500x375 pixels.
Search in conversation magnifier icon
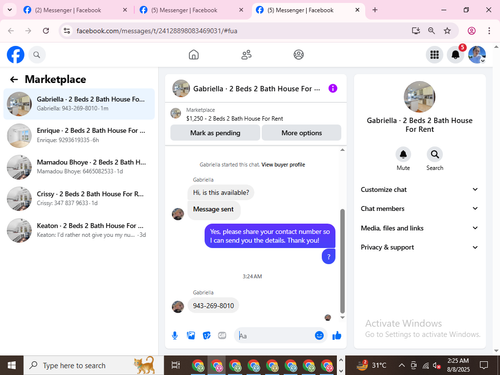(x=435, y=154)
